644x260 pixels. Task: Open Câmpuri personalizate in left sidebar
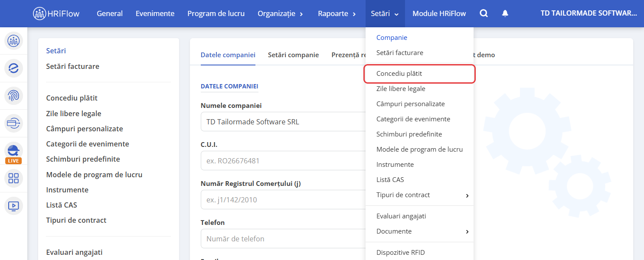85,129
